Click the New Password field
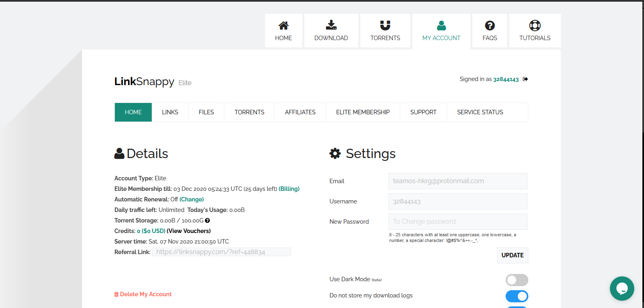The width and height of the screenshot is (644, 308). click(458, 222)
